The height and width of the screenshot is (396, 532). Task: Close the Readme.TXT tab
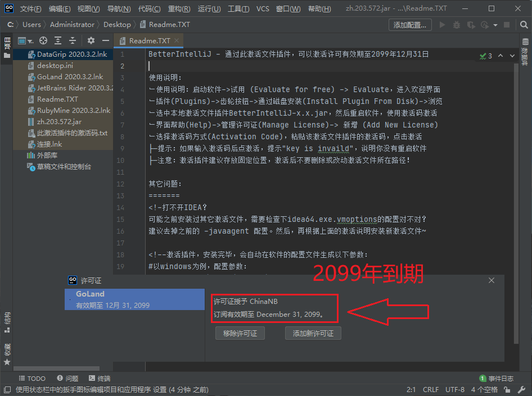[x=177, y=40]
